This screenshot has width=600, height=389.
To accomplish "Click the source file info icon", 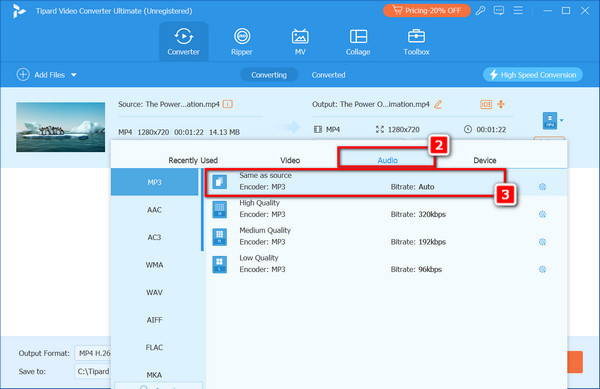I will click(x=228, y=104).
